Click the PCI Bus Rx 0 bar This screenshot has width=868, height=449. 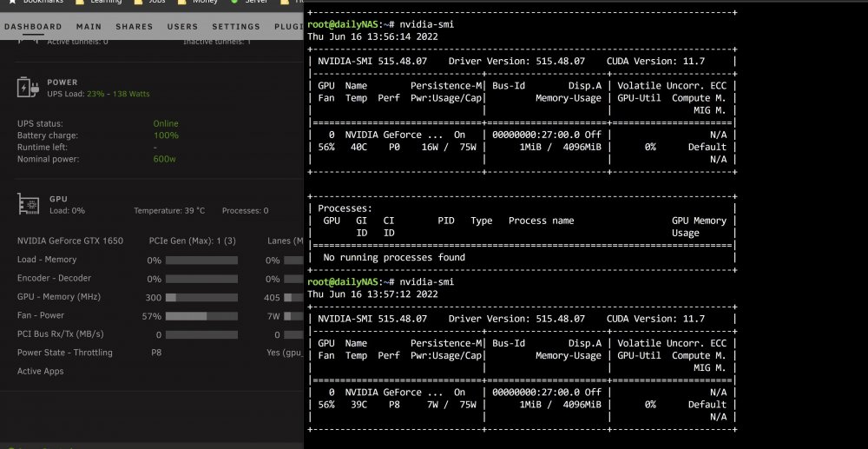201,335
